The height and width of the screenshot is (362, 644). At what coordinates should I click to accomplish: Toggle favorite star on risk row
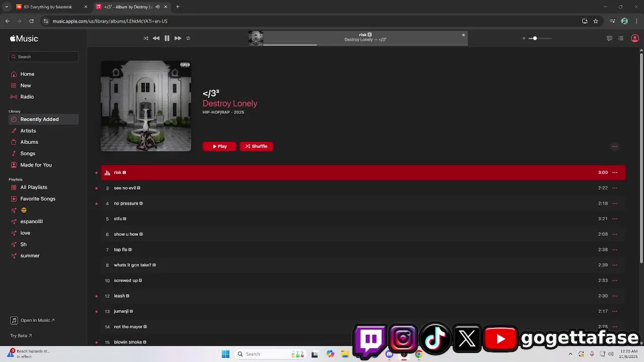coord(96,172)
